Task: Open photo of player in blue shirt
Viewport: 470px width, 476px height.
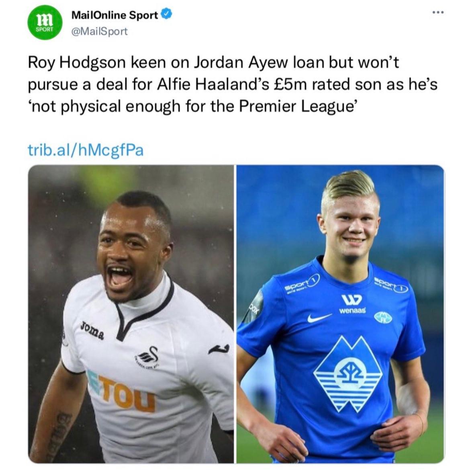Action: pos(340,314)
